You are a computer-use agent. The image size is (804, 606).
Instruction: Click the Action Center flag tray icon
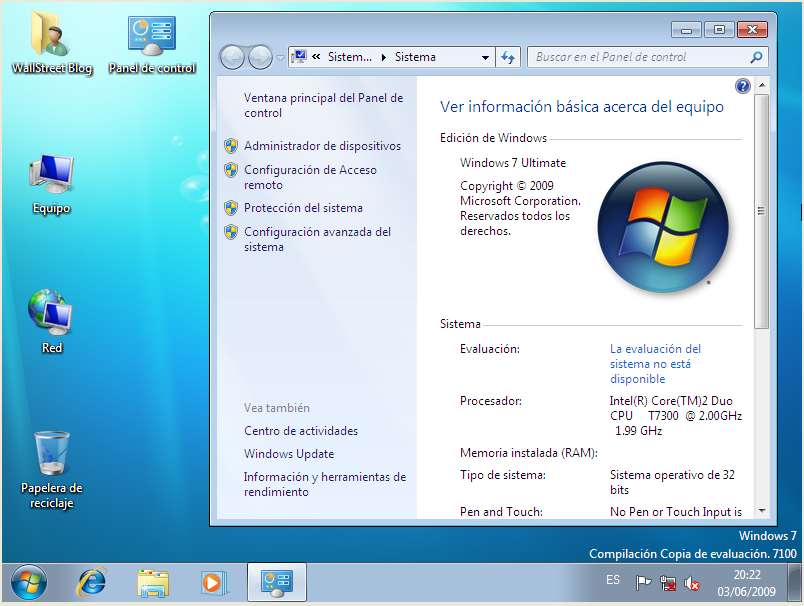[x=643, y=583]
